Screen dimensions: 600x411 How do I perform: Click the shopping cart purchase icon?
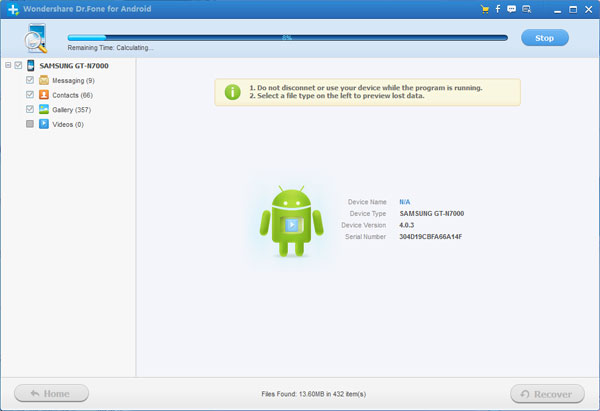click(x=485, y=10)
